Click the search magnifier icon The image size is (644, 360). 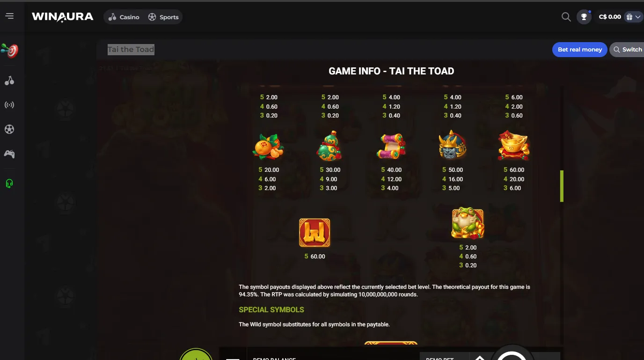(566, 17)
